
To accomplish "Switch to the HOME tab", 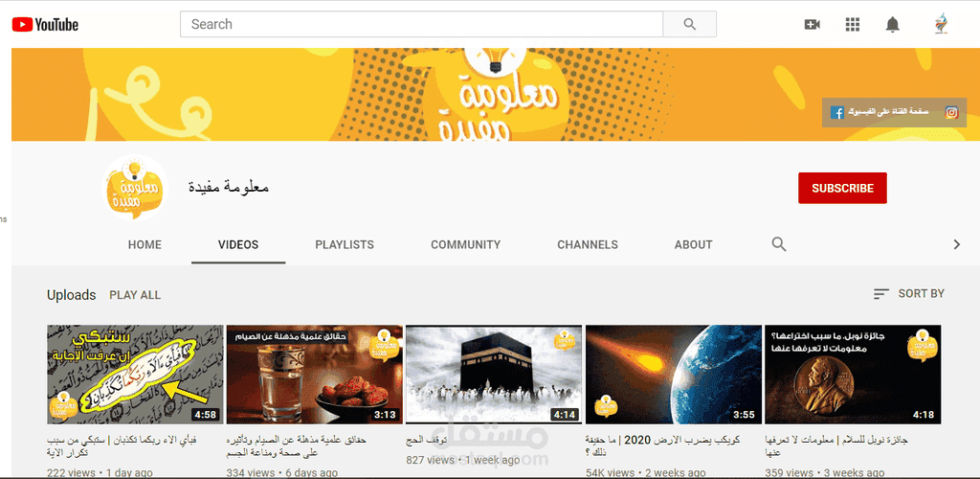I will click(x=145, y=244).
